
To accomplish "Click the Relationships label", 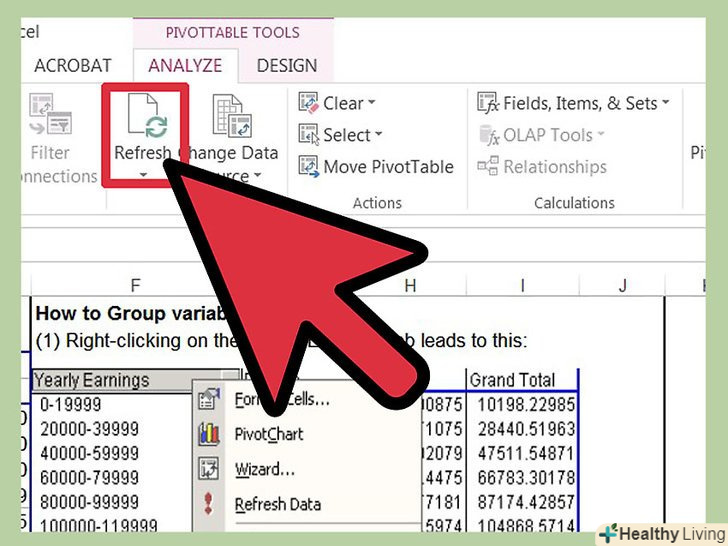I will (x=555, y=167).
